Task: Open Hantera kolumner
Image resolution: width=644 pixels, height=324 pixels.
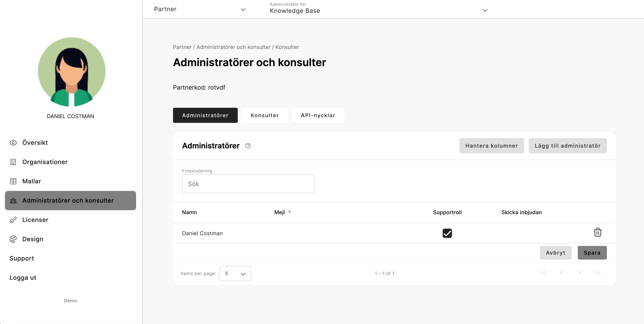Action: click(x=491, y=146)
